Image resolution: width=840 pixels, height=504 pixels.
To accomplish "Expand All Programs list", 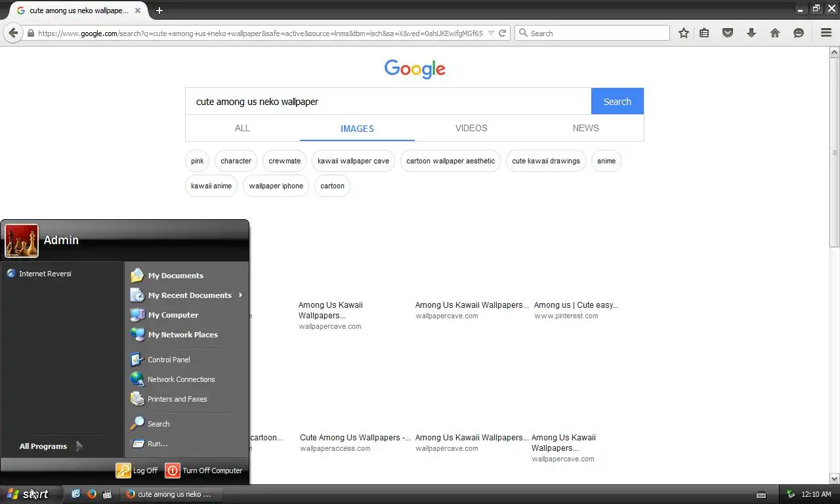I will click(51, 446).
